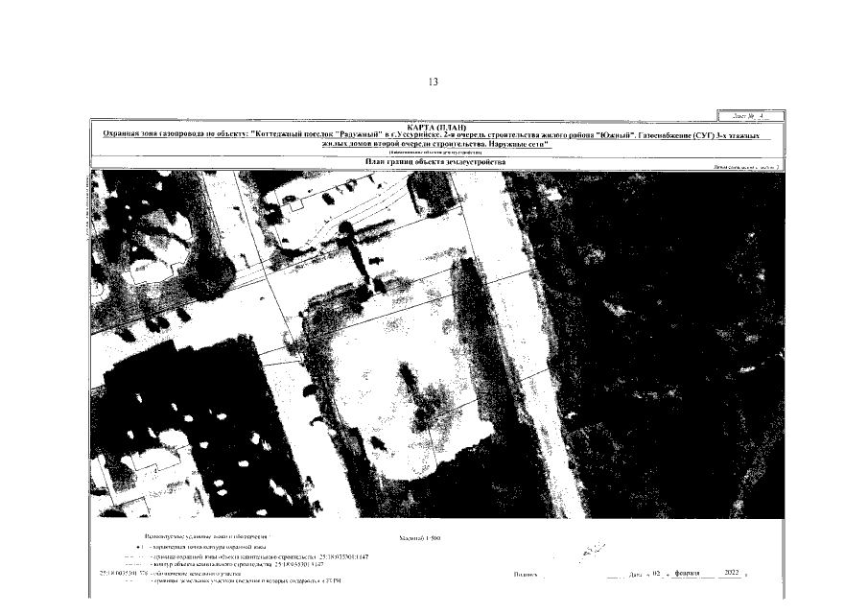The image size is (868, 614).
Task: Click the 'Подпись' signature label
Action: coord(526,575)
